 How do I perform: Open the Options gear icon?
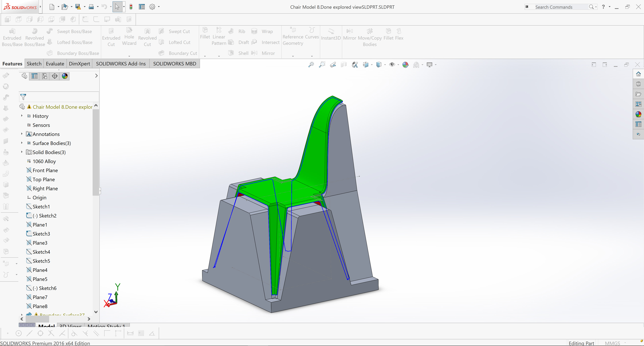[152, 7]
